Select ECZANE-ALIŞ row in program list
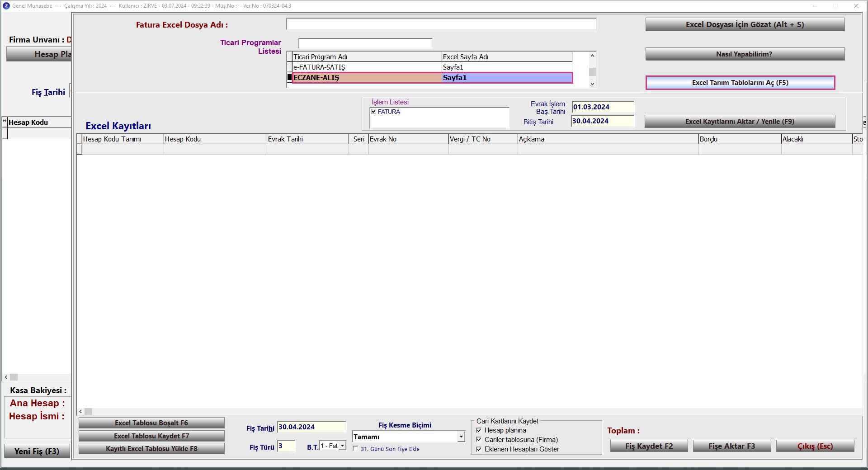This screenshot has height=470, width=868. [x=366, y=78]
